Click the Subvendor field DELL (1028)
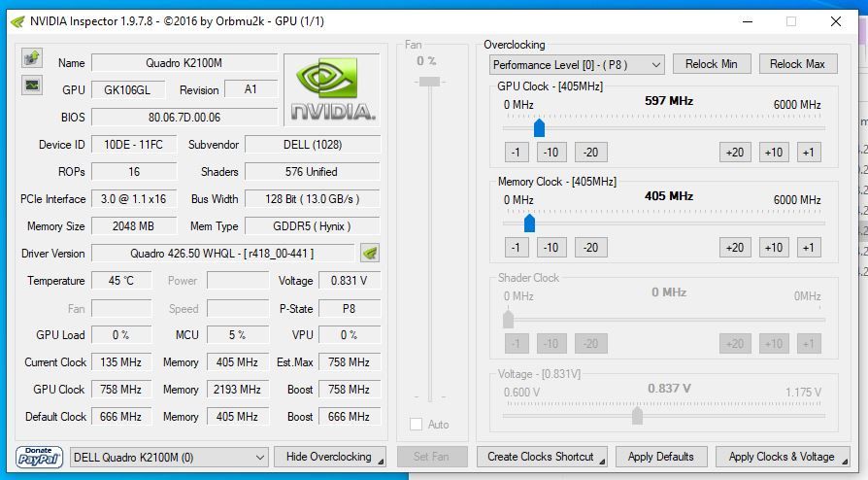 [x=313, y=145]
